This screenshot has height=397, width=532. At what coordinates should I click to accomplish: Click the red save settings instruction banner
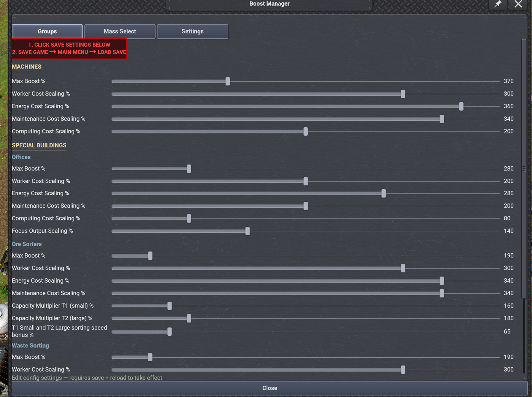(x=69, y=49)
